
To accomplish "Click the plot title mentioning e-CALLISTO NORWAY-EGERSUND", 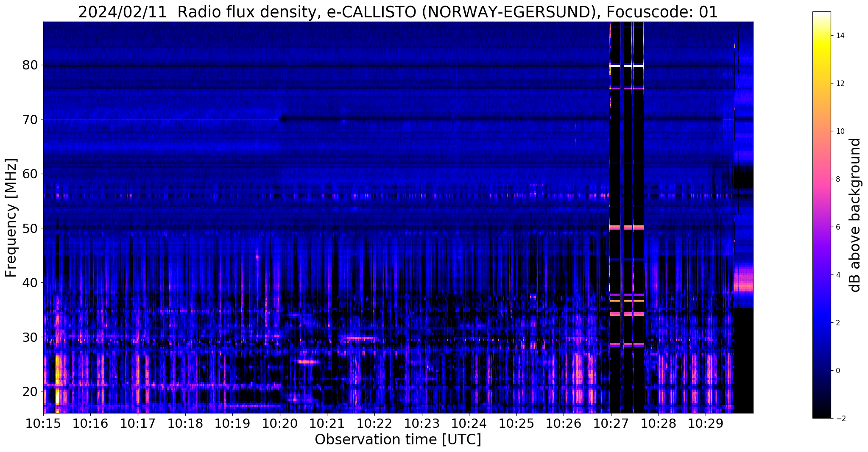I will [398, 12].
